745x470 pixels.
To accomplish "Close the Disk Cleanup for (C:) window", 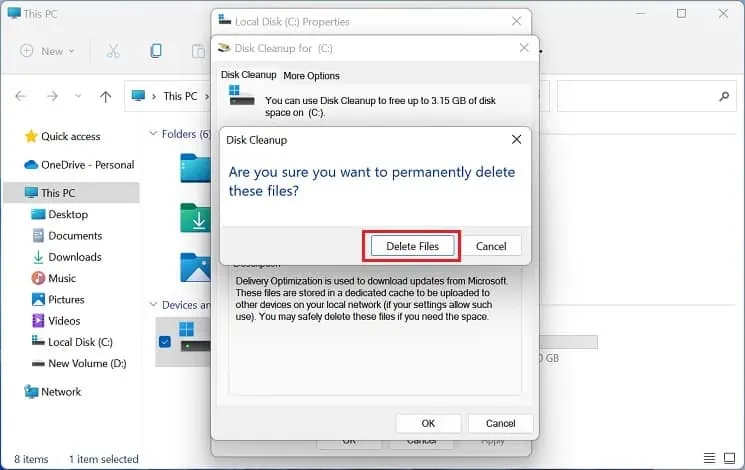I will pos(524,48).
